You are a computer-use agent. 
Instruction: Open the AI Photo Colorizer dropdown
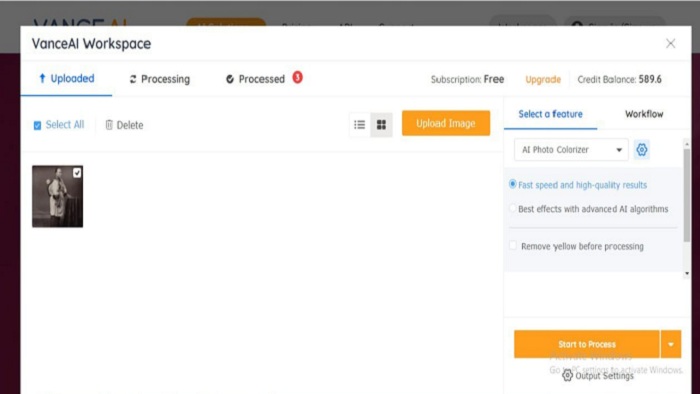pos(571,149)
